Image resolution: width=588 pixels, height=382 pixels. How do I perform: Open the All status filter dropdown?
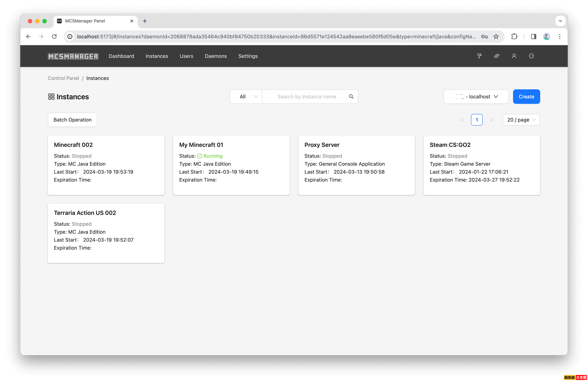[246, 96]
